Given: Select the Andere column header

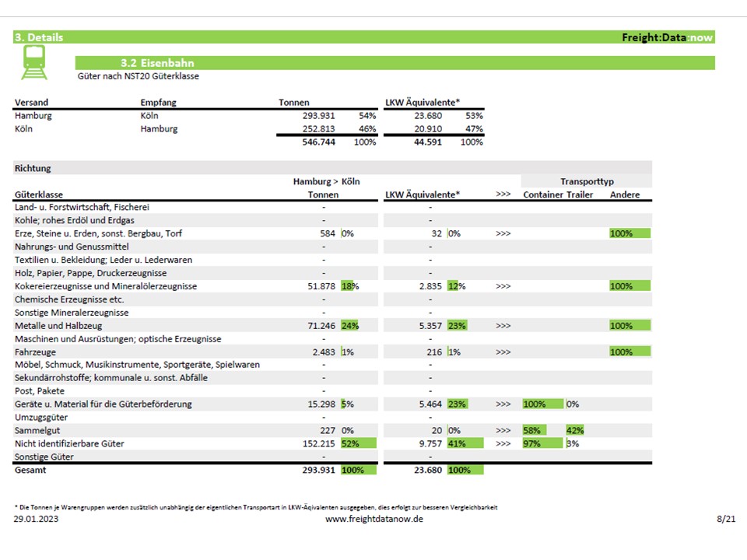Looking at the screenshot, I should tap(624, 194).
